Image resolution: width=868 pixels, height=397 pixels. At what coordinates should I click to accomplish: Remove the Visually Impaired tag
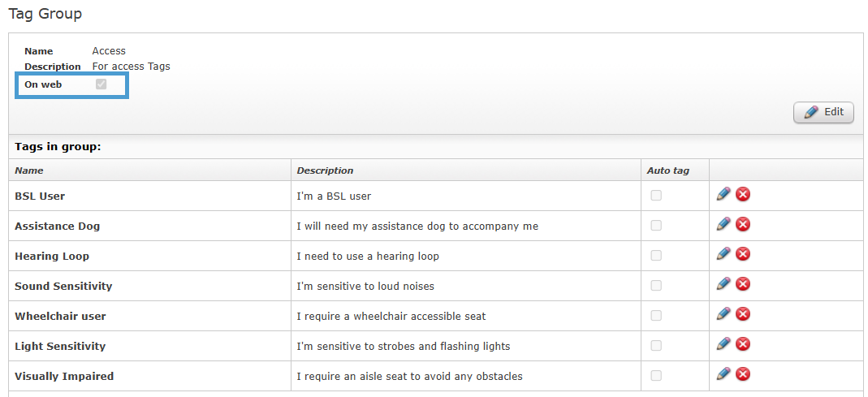pyautogui.click(x=742, y=374)
